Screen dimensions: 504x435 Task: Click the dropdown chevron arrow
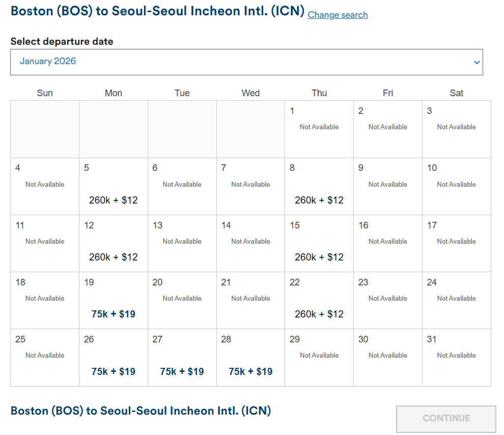pyautogui.click(x=477, y=63)
